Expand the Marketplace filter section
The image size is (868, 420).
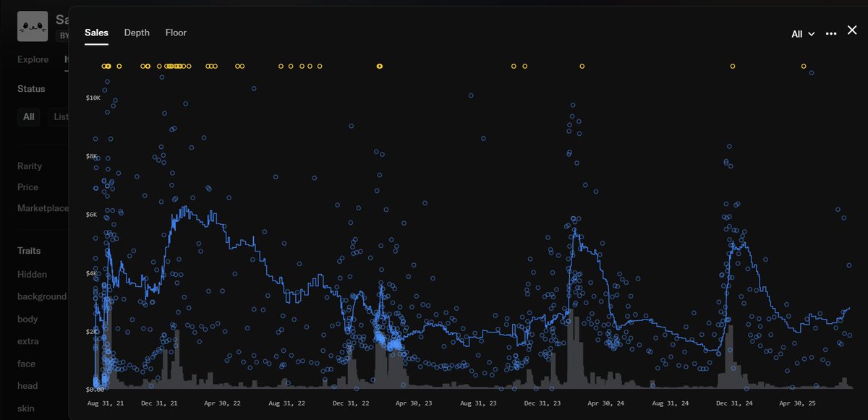(42, 207)
